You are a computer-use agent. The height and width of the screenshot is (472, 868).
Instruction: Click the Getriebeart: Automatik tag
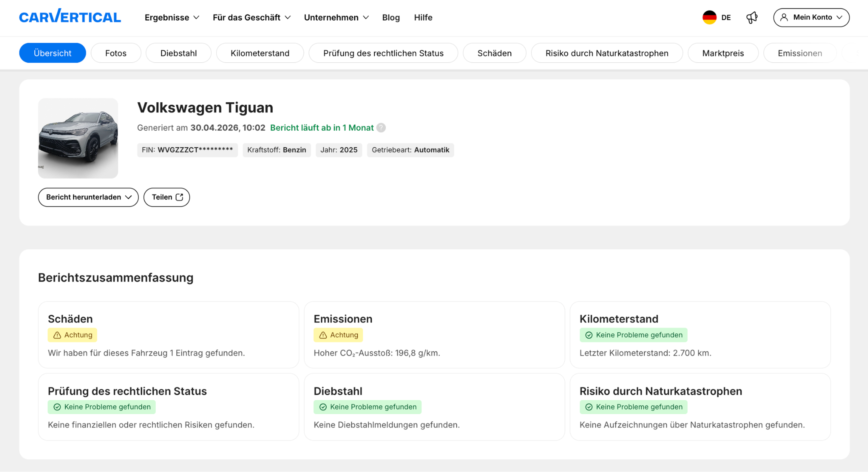(x=410, y=150)
